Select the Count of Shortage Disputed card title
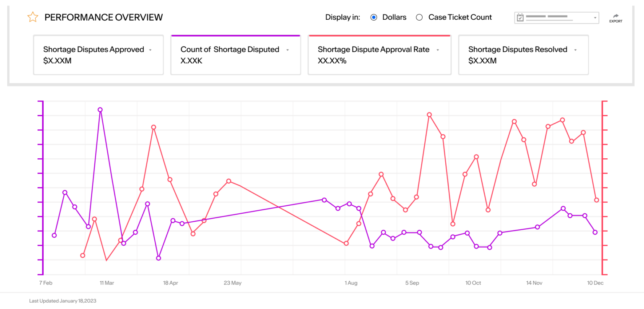 tap(230, 50)
